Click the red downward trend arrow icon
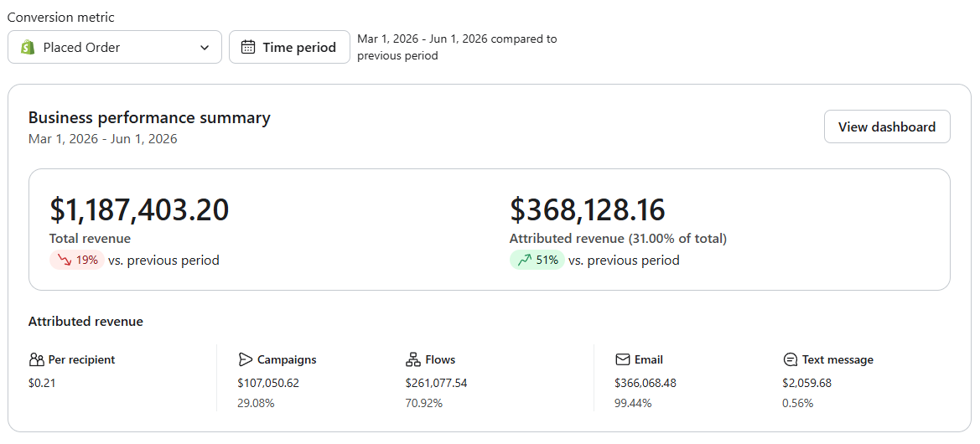This screenshot has height=444, width=980. (64, 261)
